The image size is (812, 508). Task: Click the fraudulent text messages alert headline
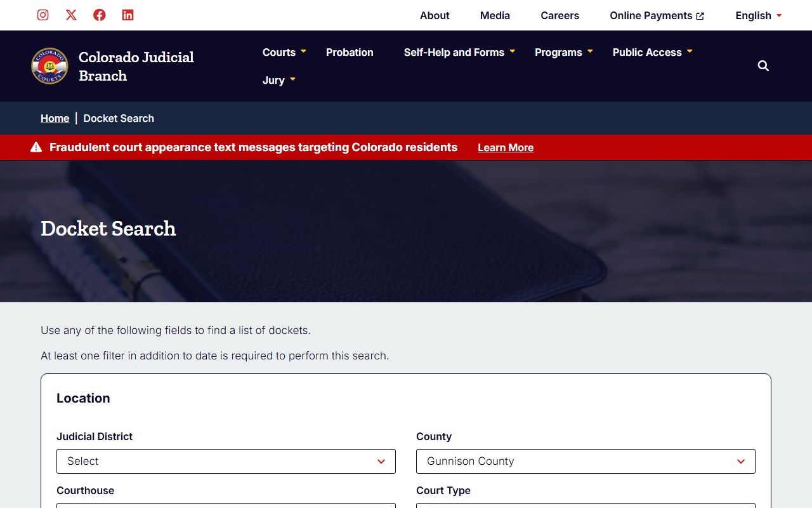tap(253, 147)
